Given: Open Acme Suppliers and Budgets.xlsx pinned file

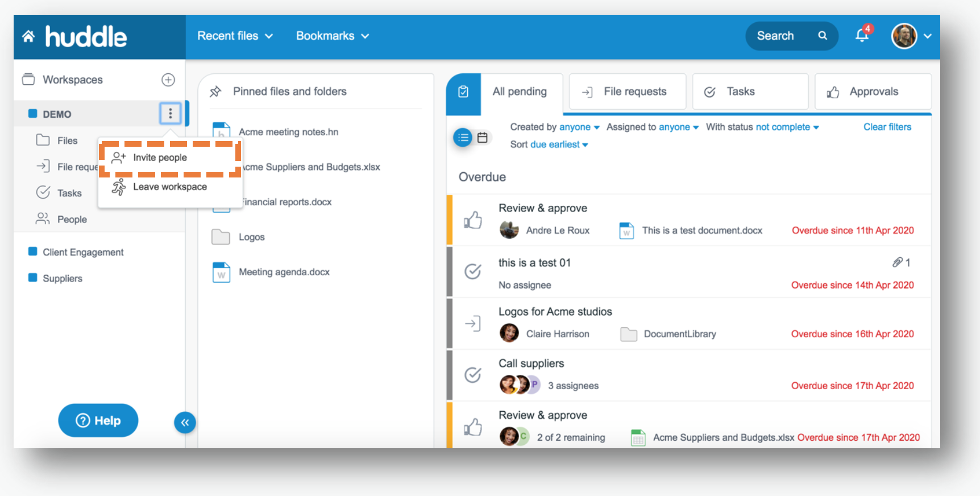Looking at the screenshot, I should 311,167.
